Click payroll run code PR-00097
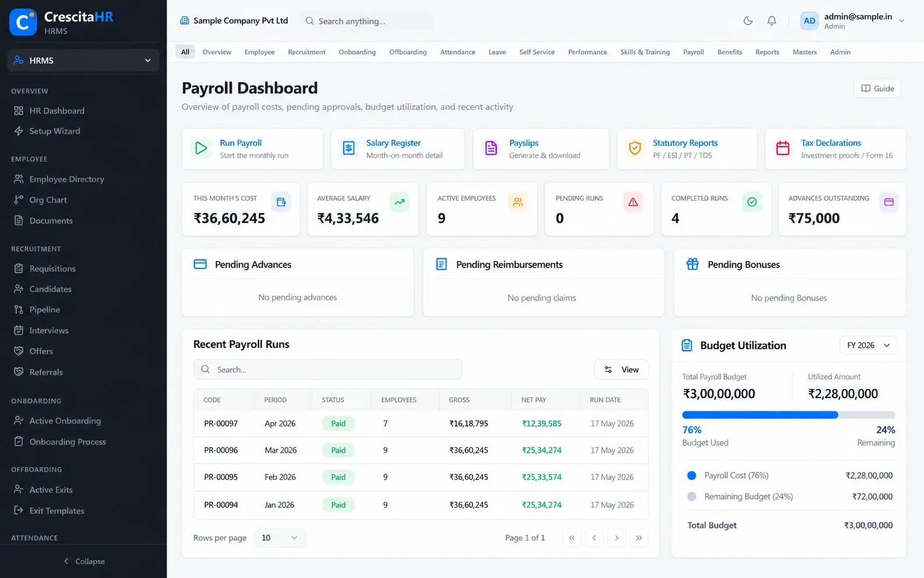The image size is (924, 578). [x=221, y=424]
